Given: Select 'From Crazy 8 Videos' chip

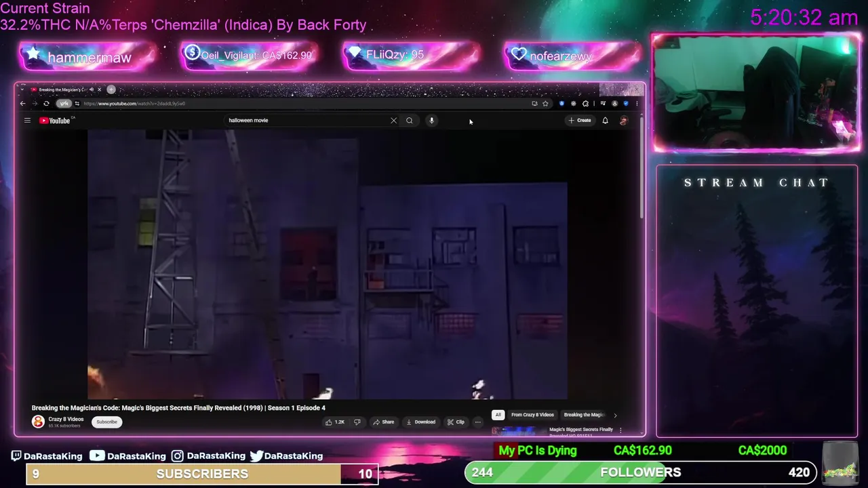Looking at the screenshot, I should pyautogui.click(x=532, y=415).
